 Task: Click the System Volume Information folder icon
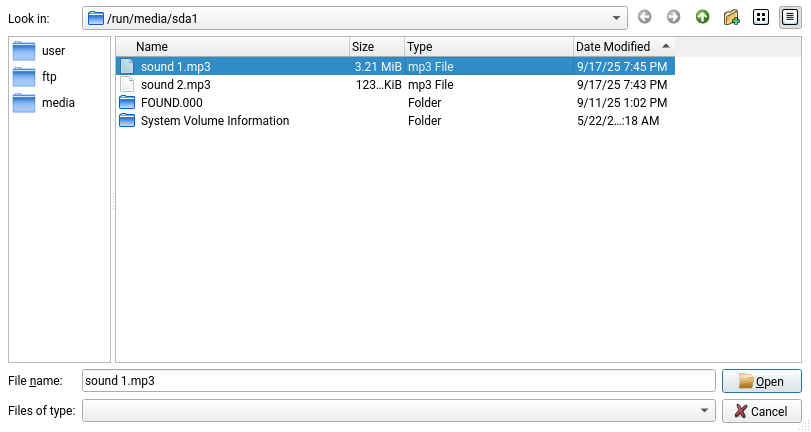pyautogui.click(x=127, y=121)
